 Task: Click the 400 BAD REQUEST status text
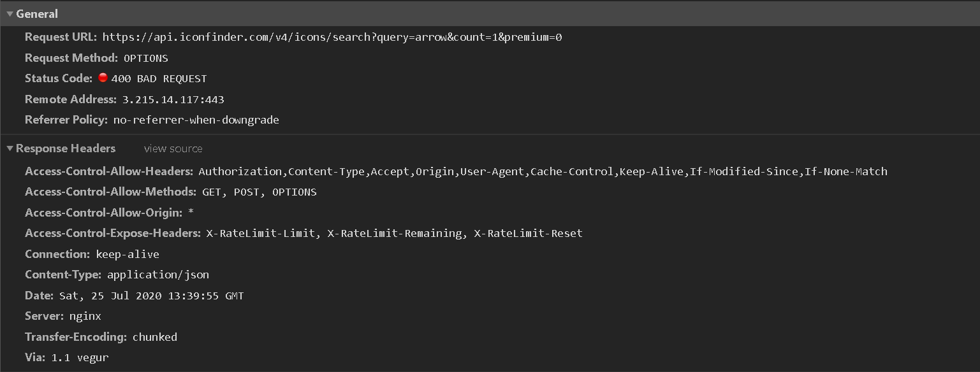point(159,79)
